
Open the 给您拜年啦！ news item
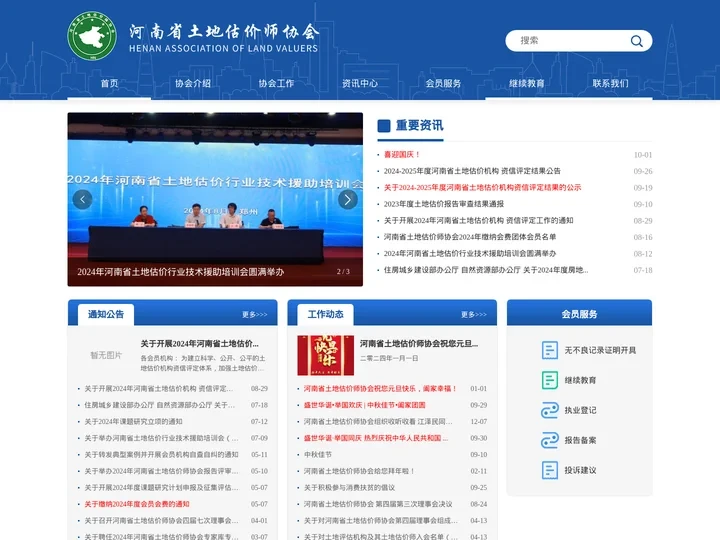click(359, 471)
